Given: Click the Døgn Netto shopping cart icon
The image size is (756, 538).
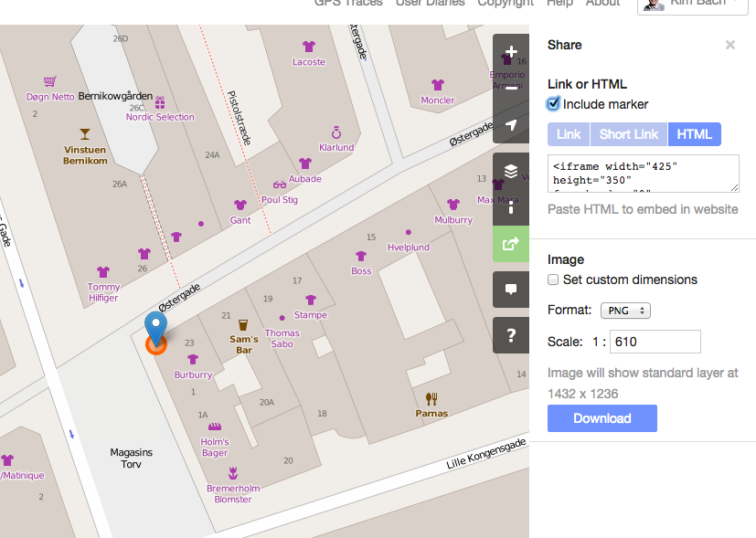Looking at the screenshot, I should pyautogui.click(x=49, y=81).
